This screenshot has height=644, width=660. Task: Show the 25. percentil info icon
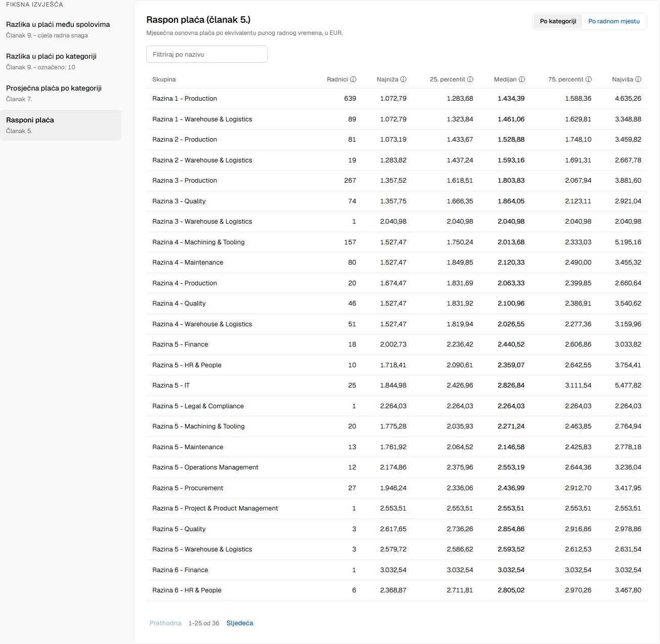pyautogui.click(x=470, y=79)
